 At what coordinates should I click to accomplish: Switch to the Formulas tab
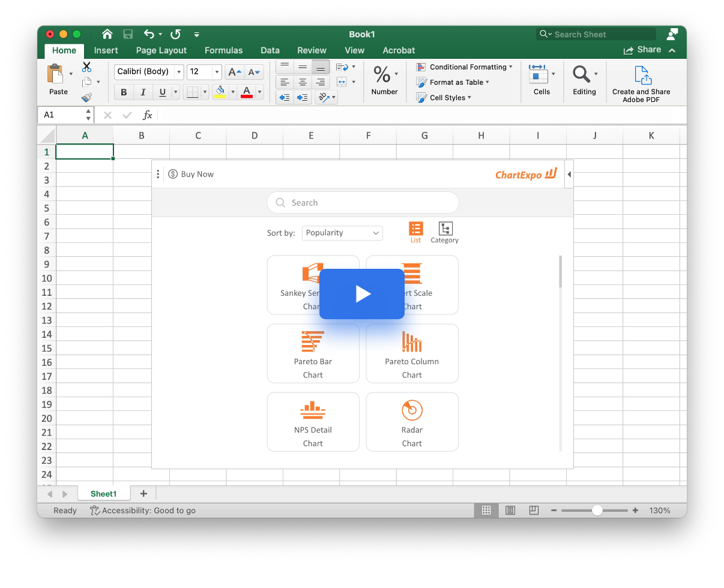pyautogui.click(x=224, y=50)
